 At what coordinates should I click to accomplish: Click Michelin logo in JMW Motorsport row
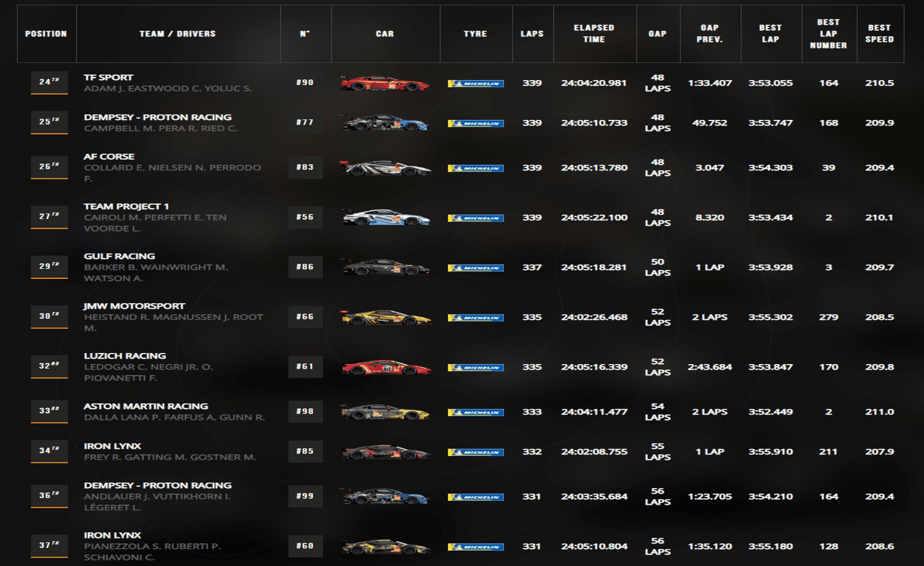476,318
